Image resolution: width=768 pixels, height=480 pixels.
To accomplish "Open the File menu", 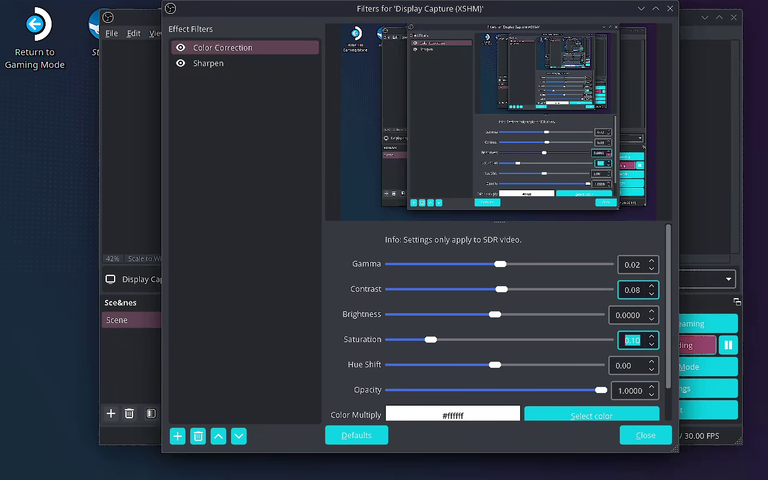I will [x=112, y=33].
